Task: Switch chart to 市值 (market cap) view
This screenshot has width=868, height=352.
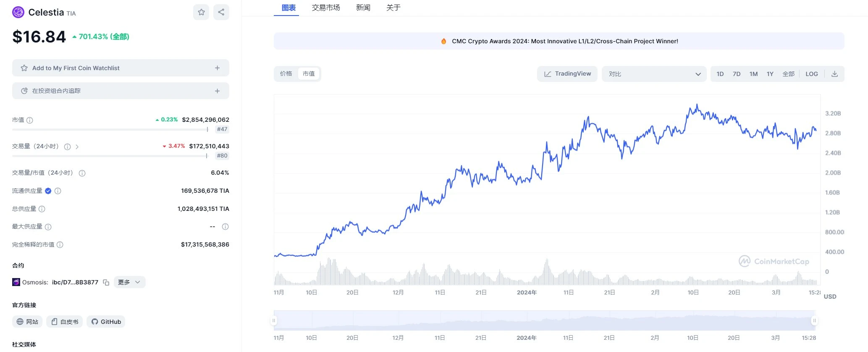Action: click(309, 74)
